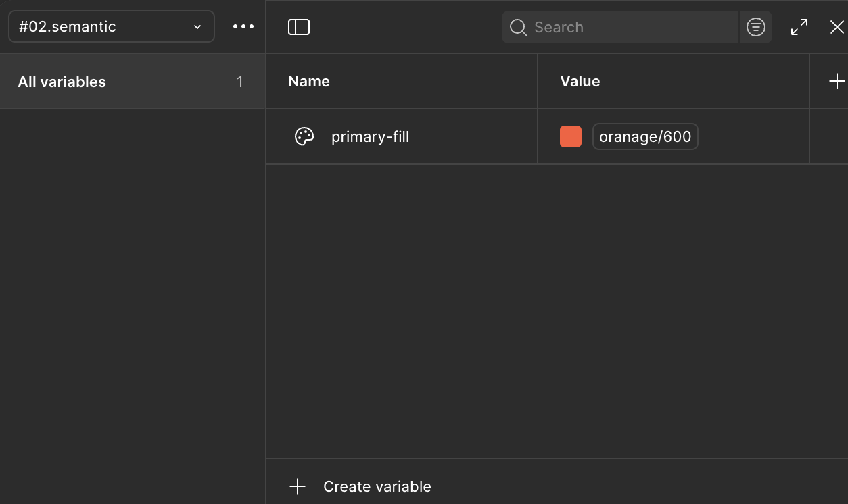The image size is (848, 504).
Task: Click the Name column header
Action: pyautogui.click(x=309, y=81)
